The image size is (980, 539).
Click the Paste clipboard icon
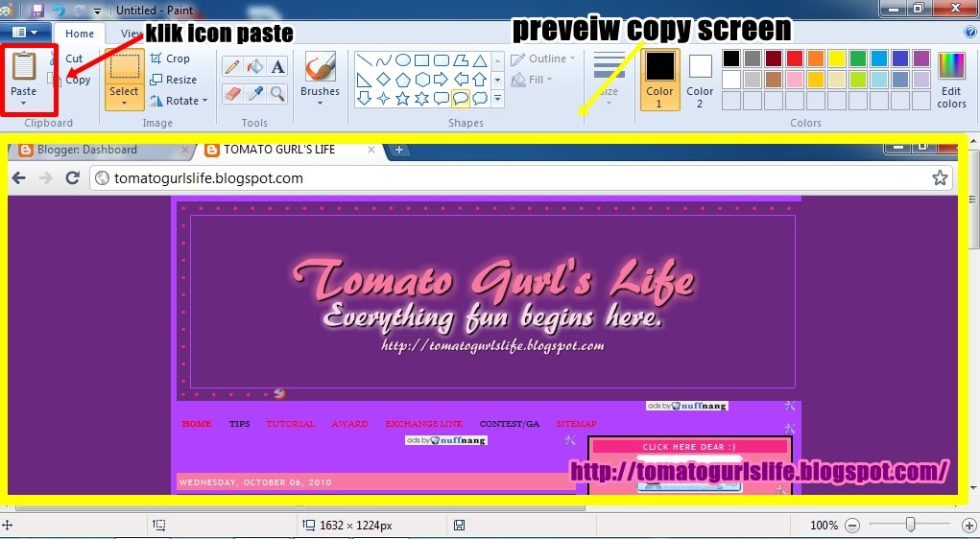tap(24, 66)
